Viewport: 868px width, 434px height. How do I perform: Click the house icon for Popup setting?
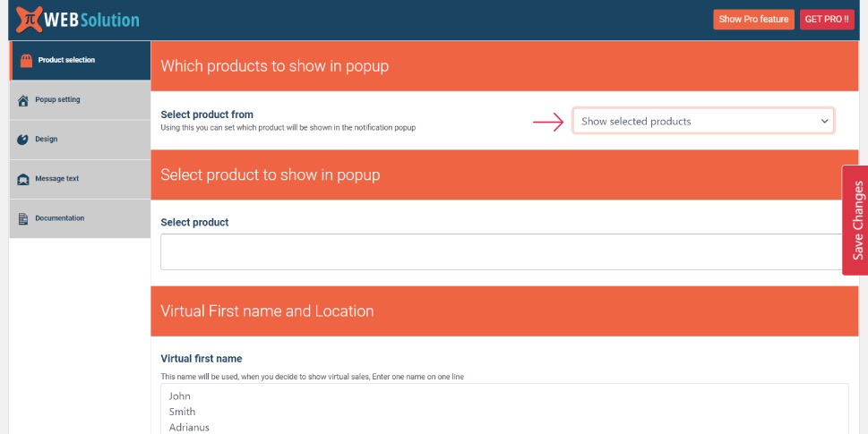coord(22,100)
